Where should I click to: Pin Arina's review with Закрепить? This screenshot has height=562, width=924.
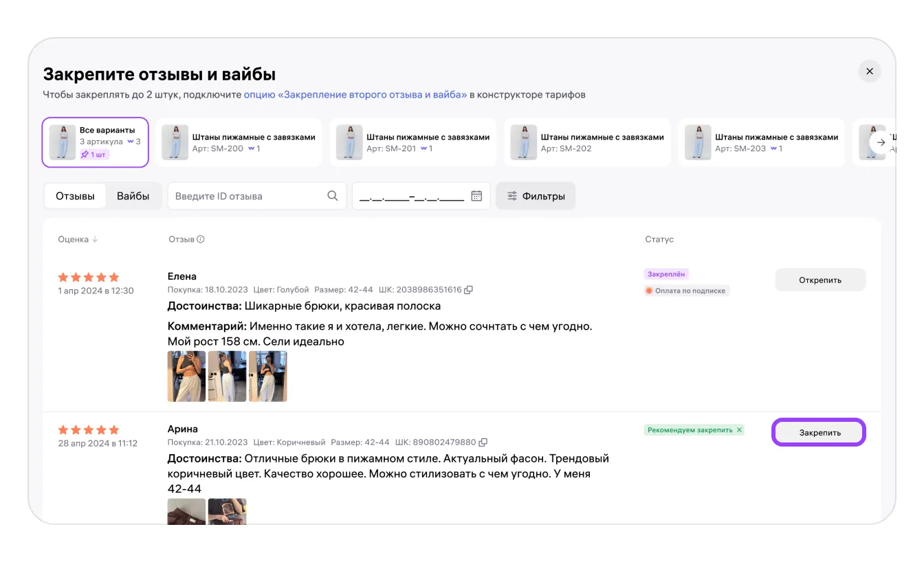[819, 433]
